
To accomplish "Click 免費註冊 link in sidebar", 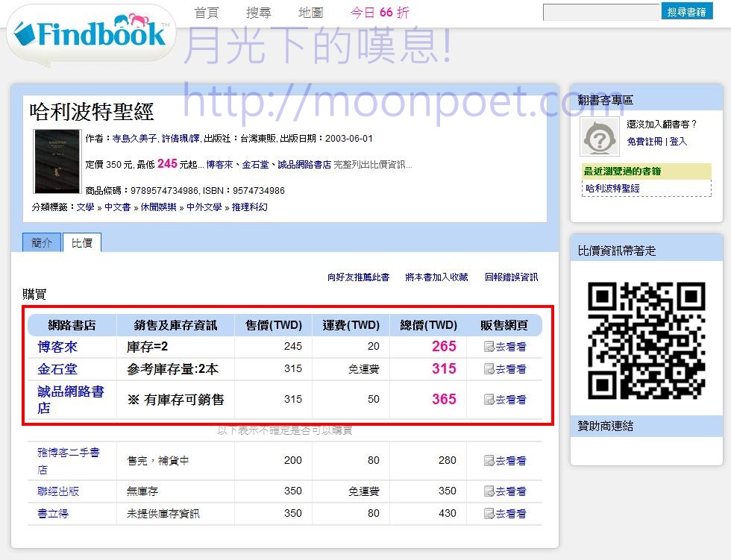I will 644,142.
